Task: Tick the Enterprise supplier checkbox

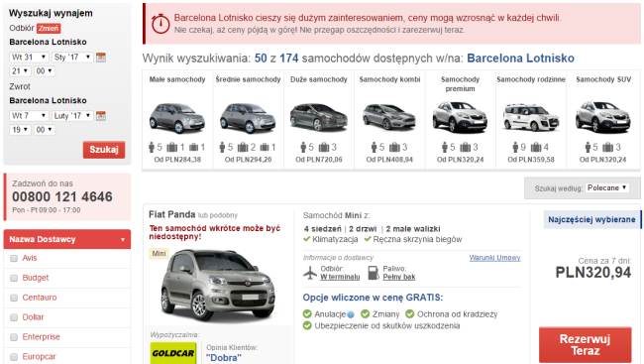Action: pyautogui.click(x=14, y=337)
